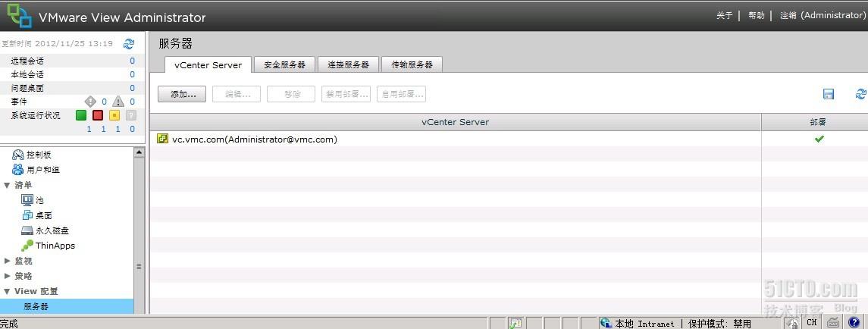Open 用户和组 users and groups
The width and height of the screenshot is (868, 329).
click(x=36, y=170)
